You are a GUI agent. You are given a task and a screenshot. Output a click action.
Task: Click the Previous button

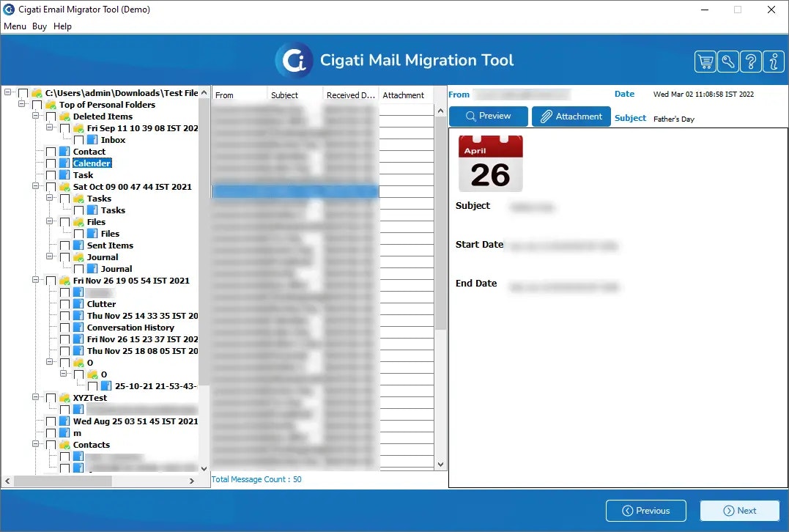(x=645, y=510)
